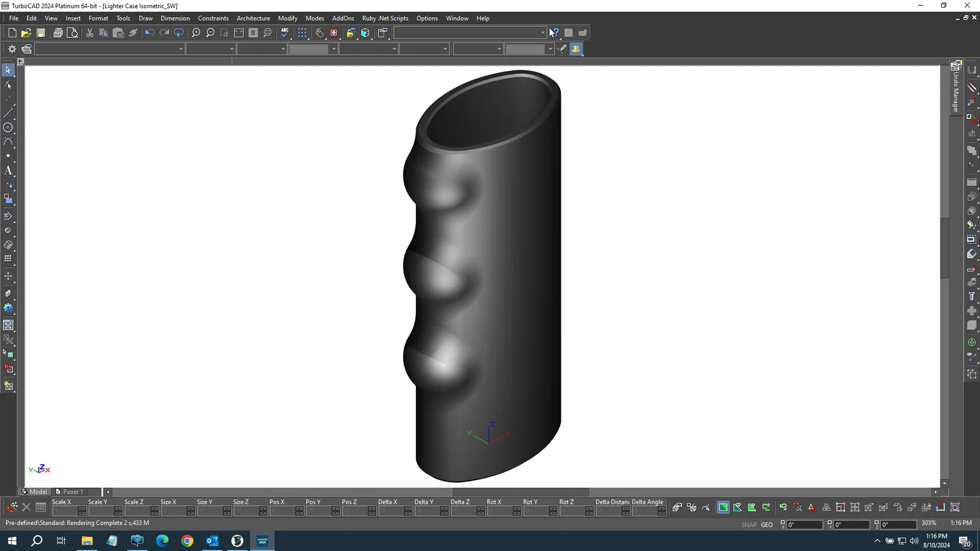Screen dimensions: 980x551
Task: Open the 3D object tools icon
Action: pyautogui.click(x=8, y=216)
